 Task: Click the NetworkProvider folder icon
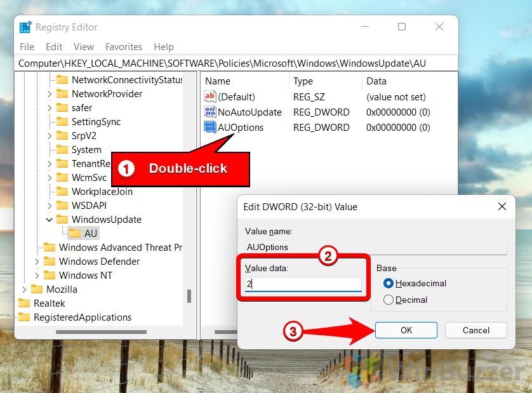[x=62, y=94]
